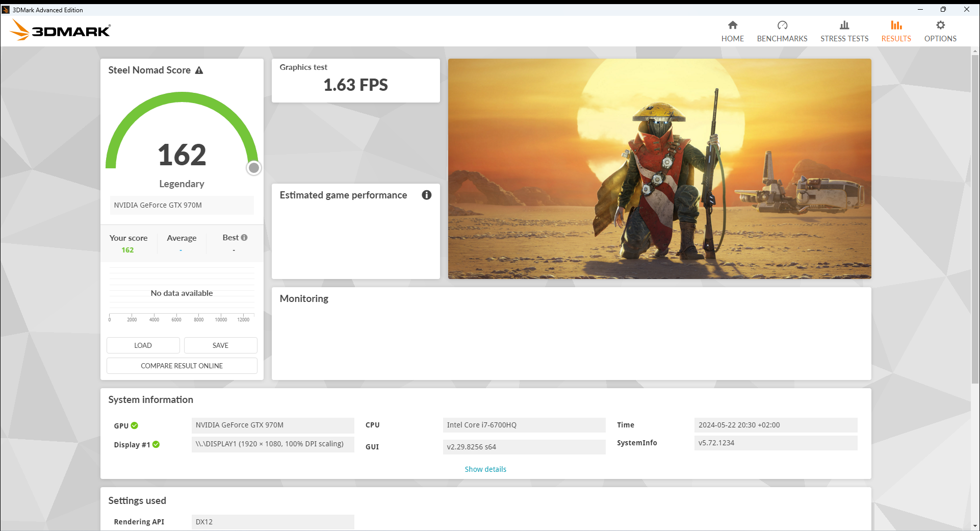Image resolution: width=980 pixels, height=531 pixels.
Task: Click the 162 score in the gauge
Action: 182,155
